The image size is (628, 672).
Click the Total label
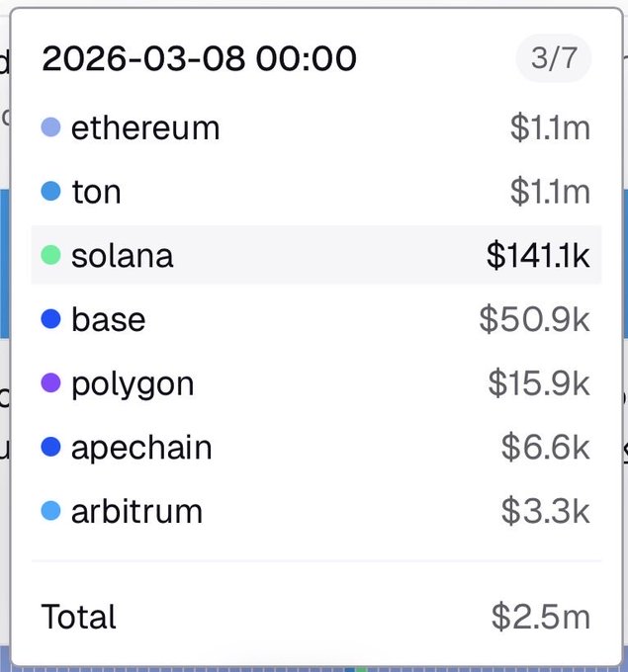point(79,617)
